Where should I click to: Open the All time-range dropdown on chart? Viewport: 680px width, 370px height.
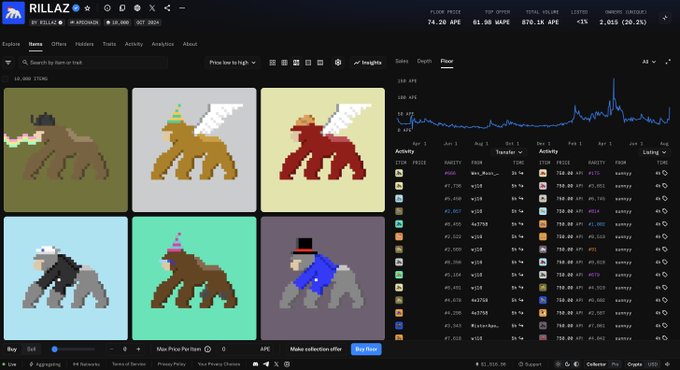pyautogui.click(x=649, y=62)
